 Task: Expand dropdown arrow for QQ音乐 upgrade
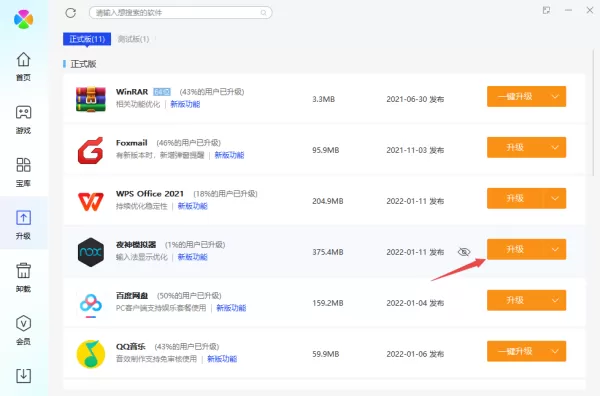[555, 351]
